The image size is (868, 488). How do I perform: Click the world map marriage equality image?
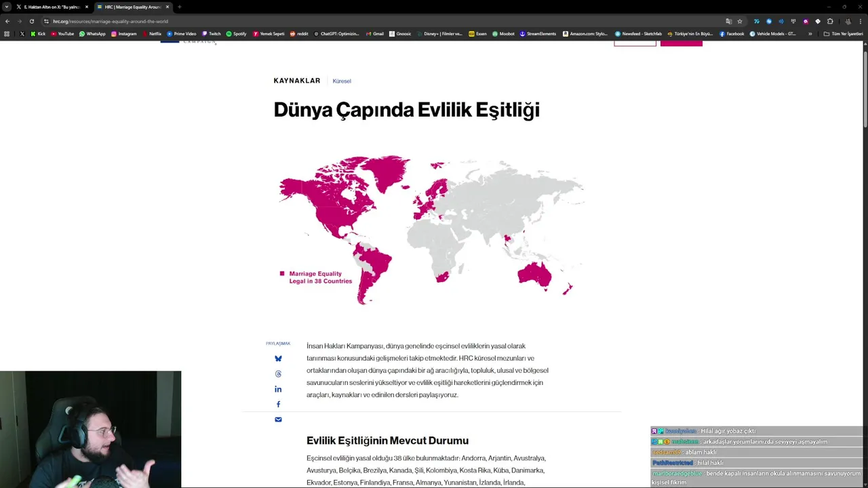432,229
